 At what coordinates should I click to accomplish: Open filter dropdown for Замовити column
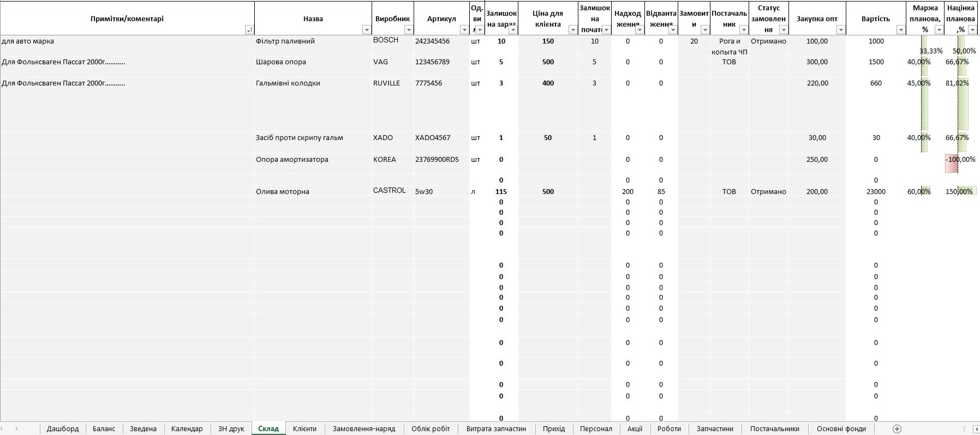pyautogui.click(x=704, y=30)
